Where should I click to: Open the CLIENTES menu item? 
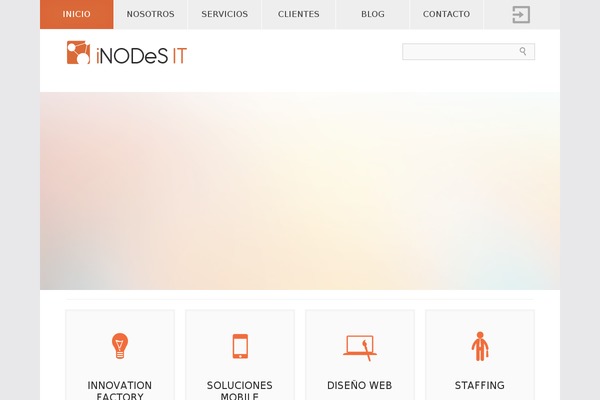[x=298, y=14]
